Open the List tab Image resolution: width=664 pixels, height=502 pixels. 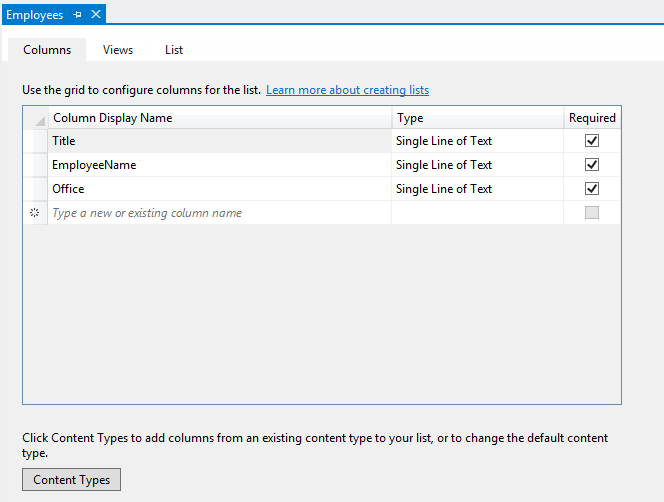click(174, 50)
